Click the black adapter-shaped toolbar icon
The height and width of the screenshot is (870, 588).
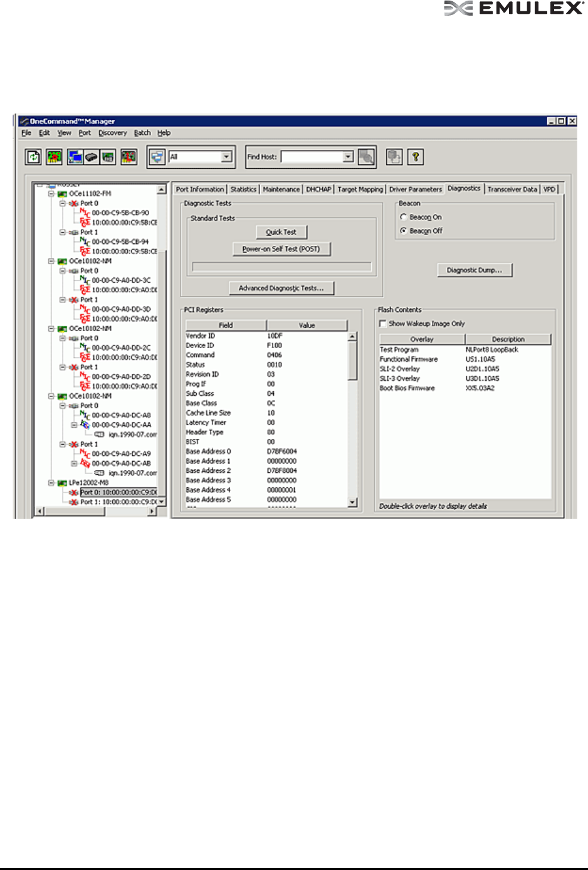tap(92, 157)
